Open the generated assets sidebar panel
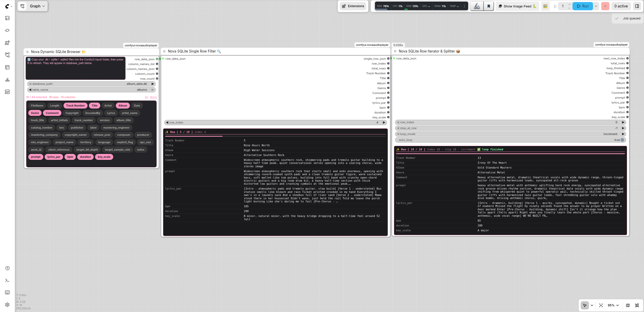Screen dimensions: 644x312 click(7, 18)
